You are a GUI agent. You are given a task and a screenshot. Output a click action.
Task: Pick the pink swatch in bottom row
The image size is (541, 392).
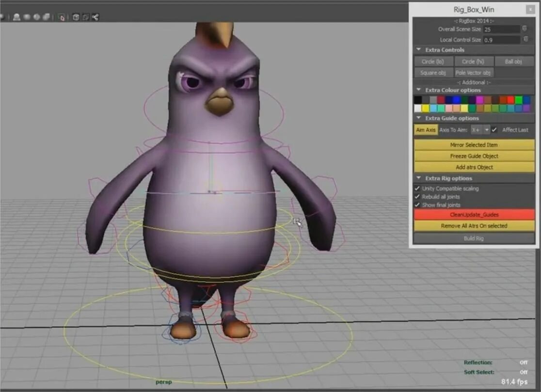tap(449, 108)
